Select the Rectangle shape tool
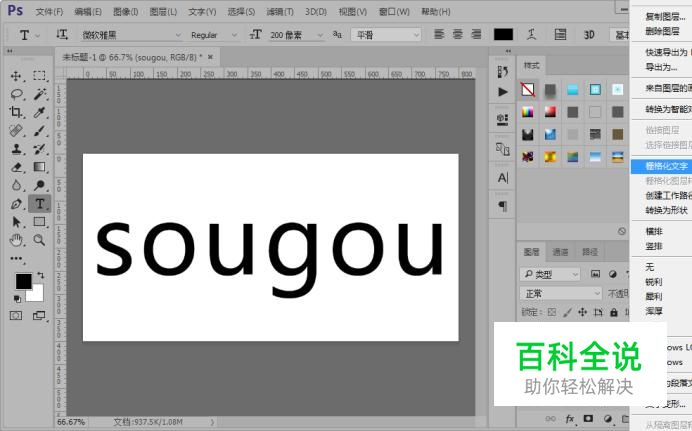 click(x=39, y=222)
